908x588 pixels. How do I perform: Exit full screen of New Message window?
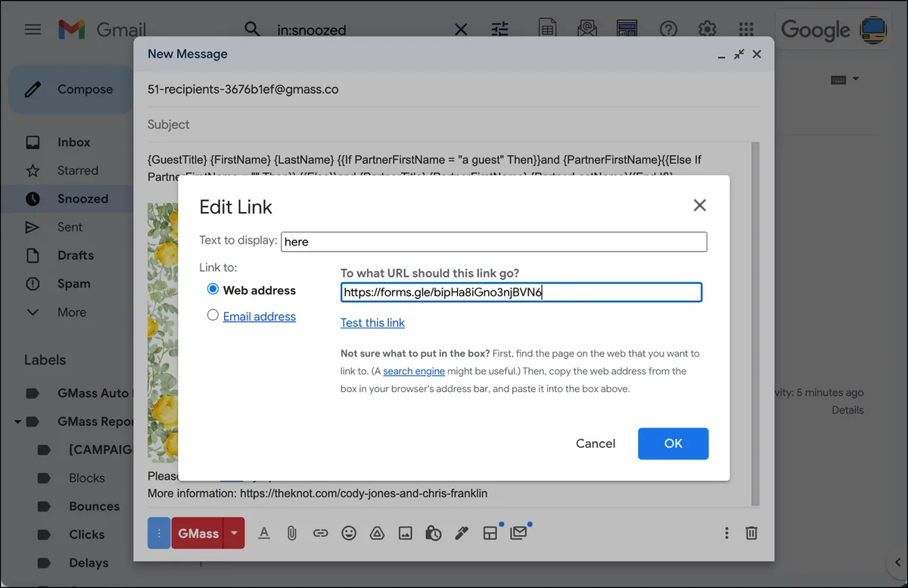(x=739, y=54)
